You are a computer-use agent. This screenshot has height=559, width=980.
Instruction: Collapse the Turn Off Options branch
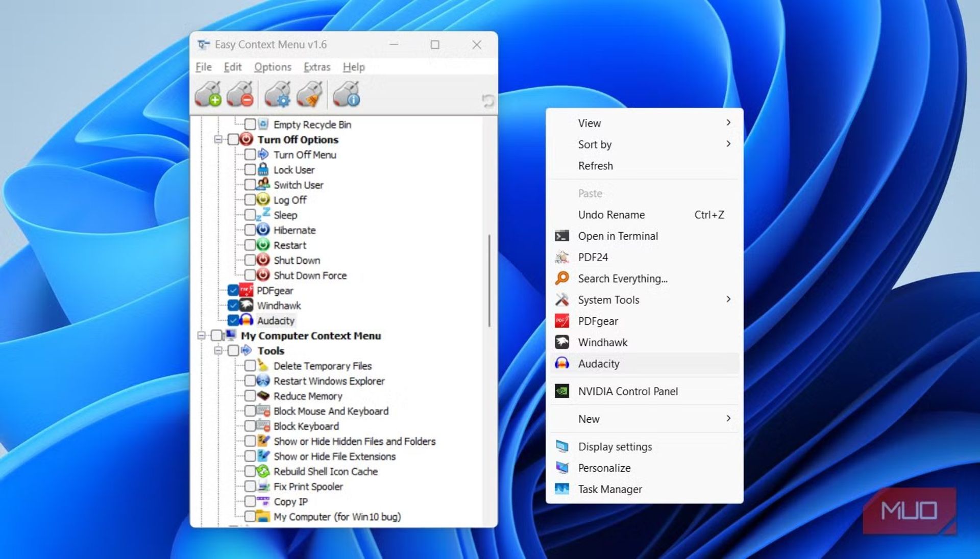[x=218, y=139]
